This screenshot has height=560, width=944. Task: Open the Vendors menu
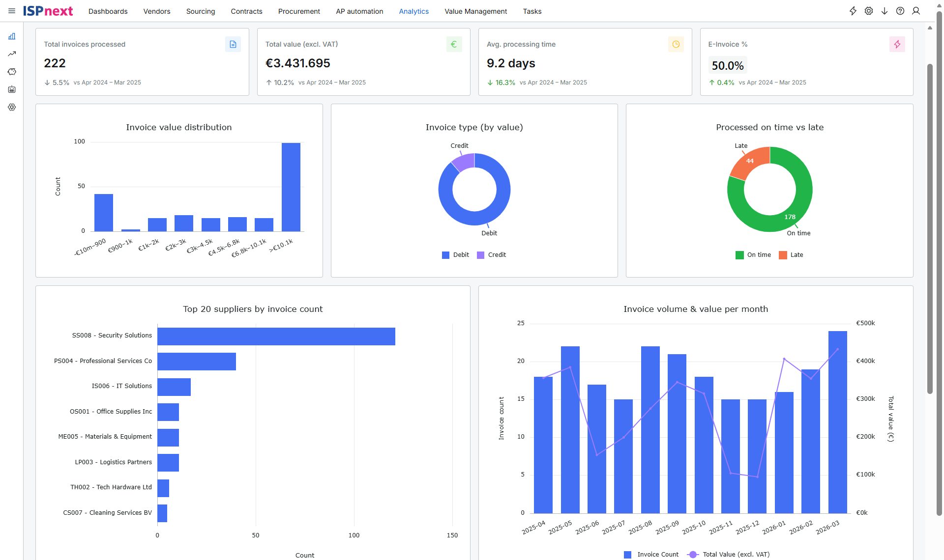click(x=157, y=11)
